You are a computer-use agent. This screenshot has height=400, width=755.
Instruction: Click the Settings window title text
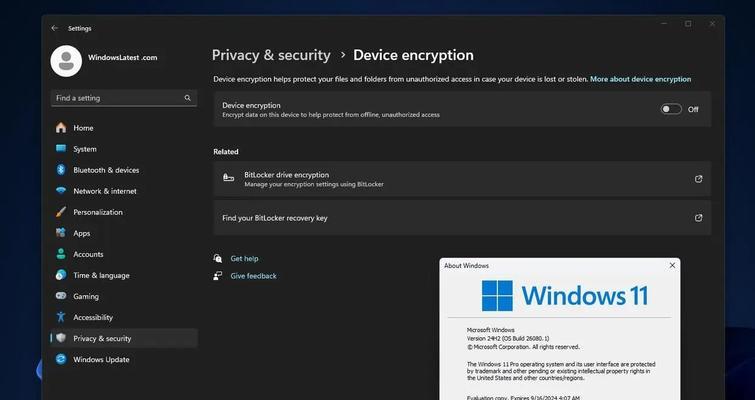[79, 28]
